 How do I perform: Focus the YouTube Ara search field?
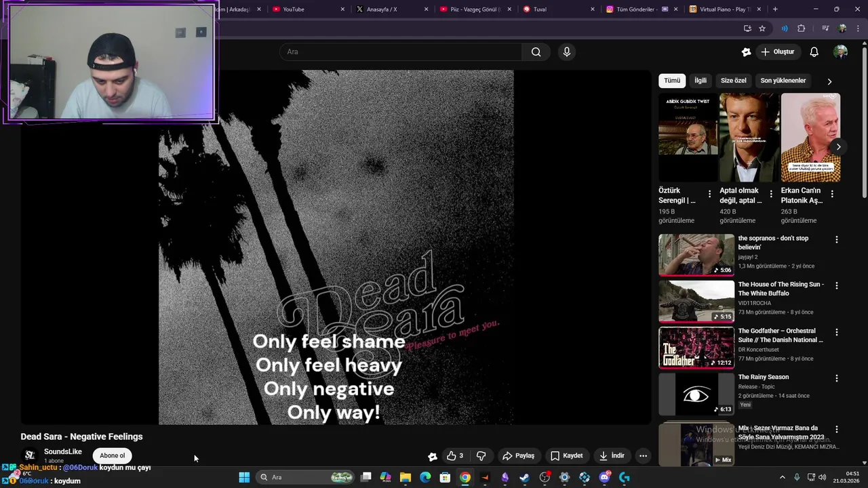tap(401, 52)
